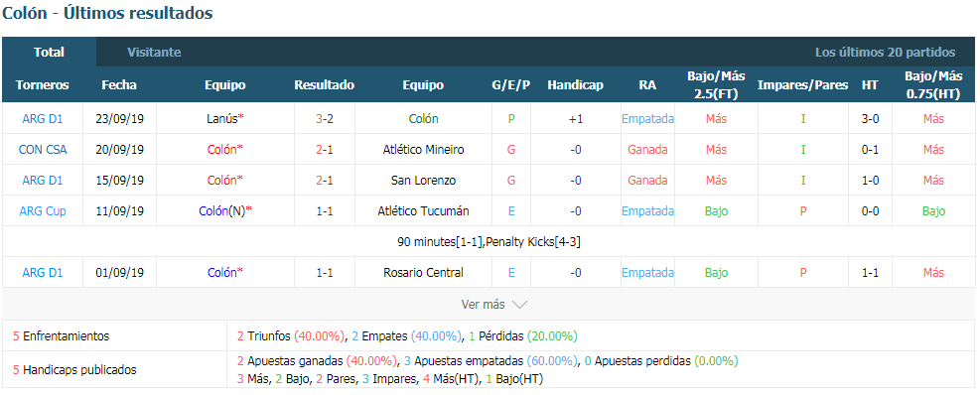Click the ARG Cup tournament link
Screen dimensions: 980x395
[x=43, y=211]
